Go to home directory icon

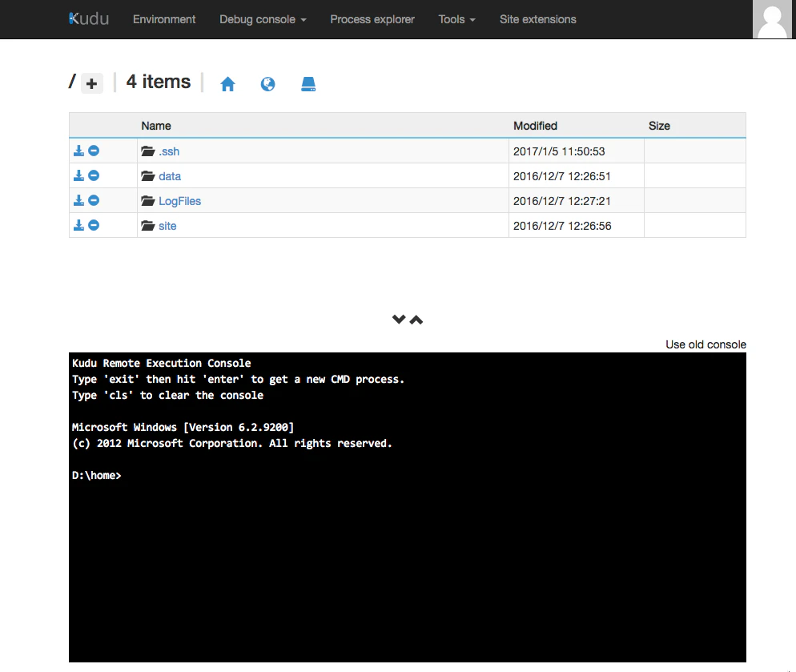click(x=227, y=84)
